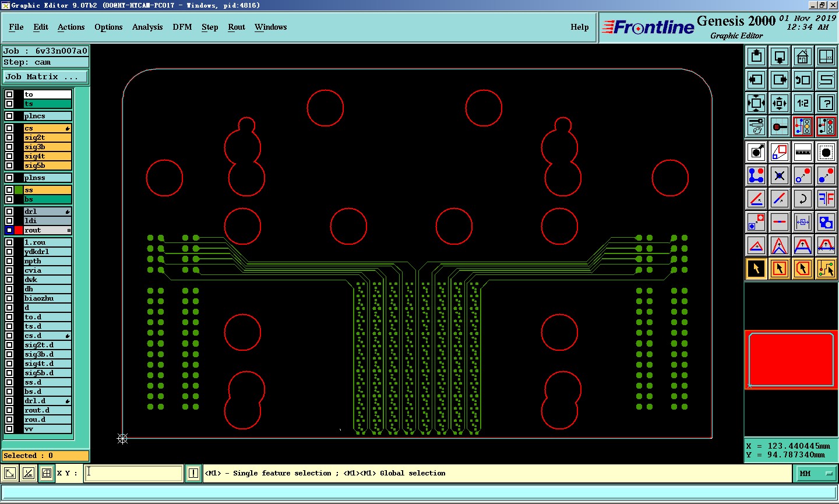Click the grid snap icon beside X Y
The width and height of the screenshot is (839, 504).
47,473
